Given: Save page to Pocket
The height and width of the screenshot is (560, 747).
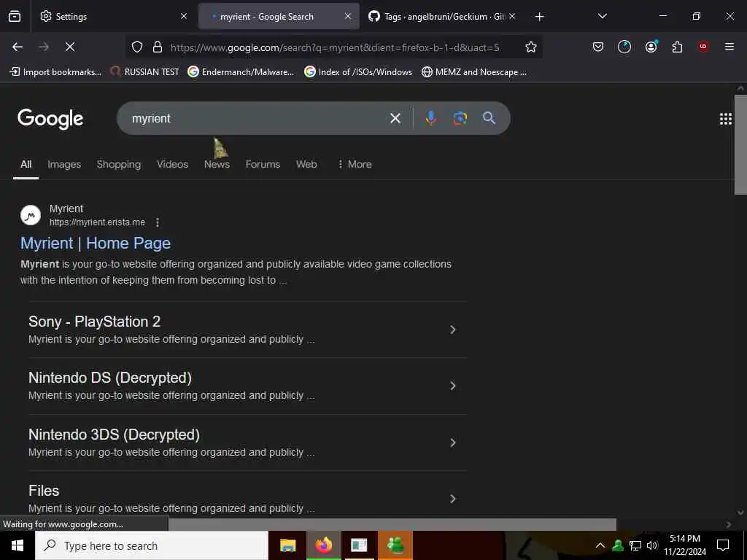Looking at the screenshot, I should (x=598, y=47).
